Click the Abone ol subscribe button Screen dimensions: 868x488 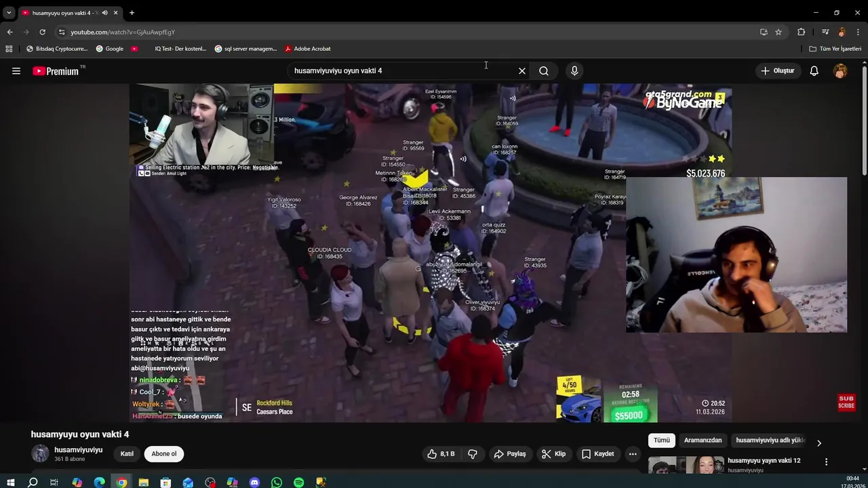coord(164,454)
